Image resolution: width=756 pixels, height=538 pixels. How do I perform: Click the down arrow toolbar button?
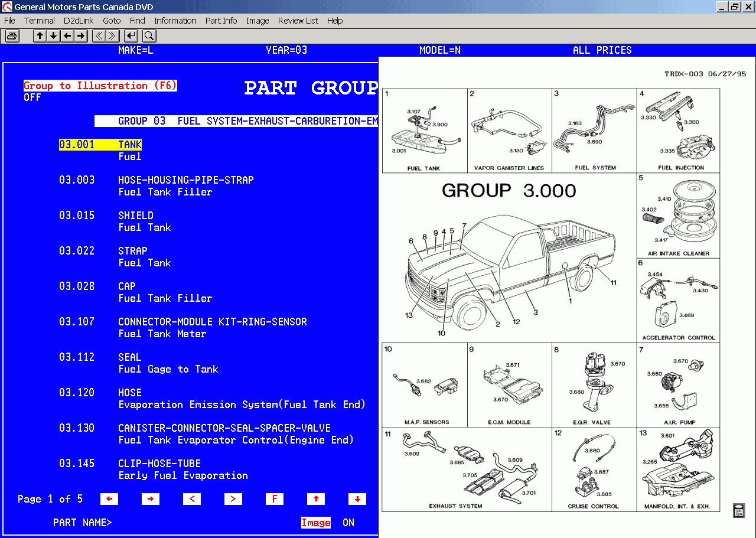pyautogui.click(x=53, y=36)
